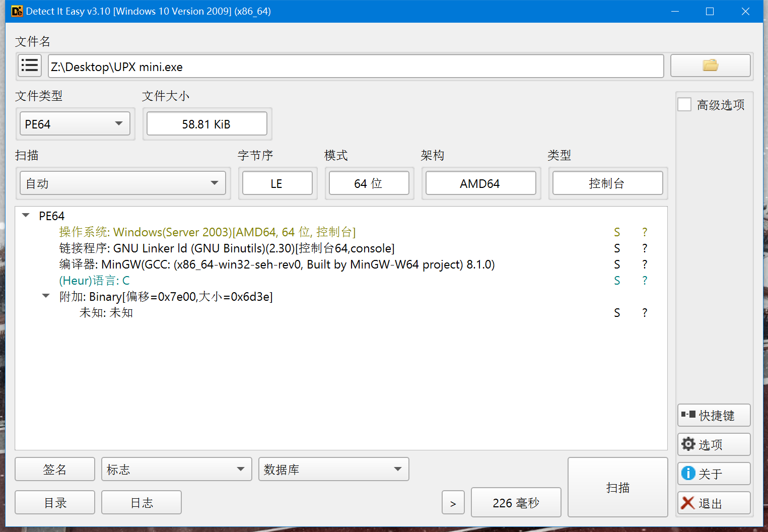Click ? in the 编译器 row
Viewport: 768px width, 532px height.
coord(645,264)
